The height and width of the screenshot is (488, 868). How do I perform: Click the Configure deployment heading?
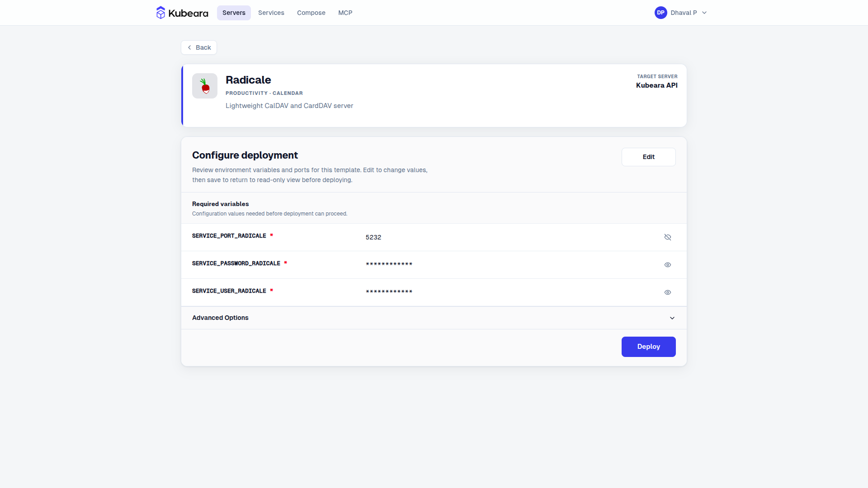pyautogui.click(x=245, y=155)
